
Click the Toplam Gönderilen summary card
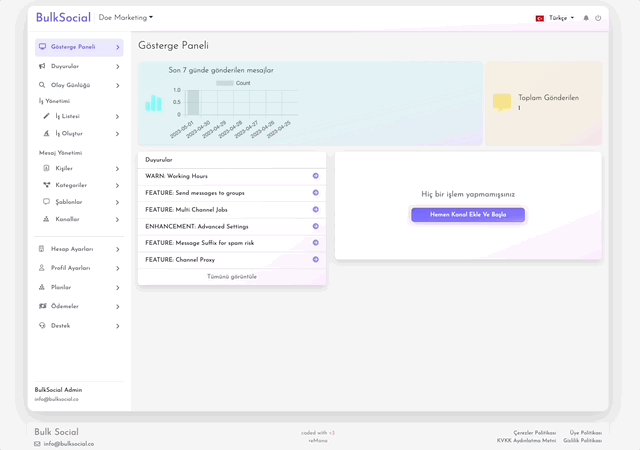pos(544,103)
